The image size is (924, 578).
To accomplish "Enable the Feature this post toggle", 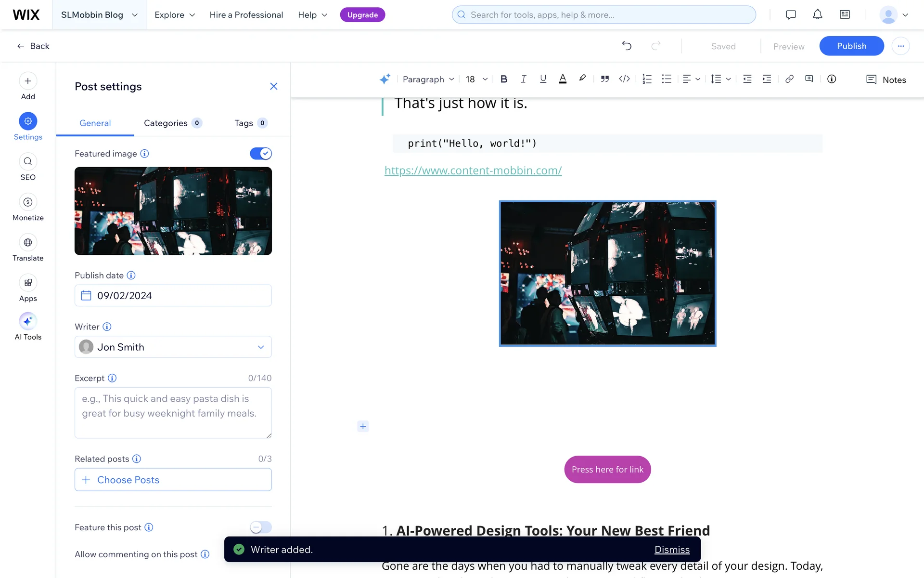I will pyautogui.click(x=260, y=527).
